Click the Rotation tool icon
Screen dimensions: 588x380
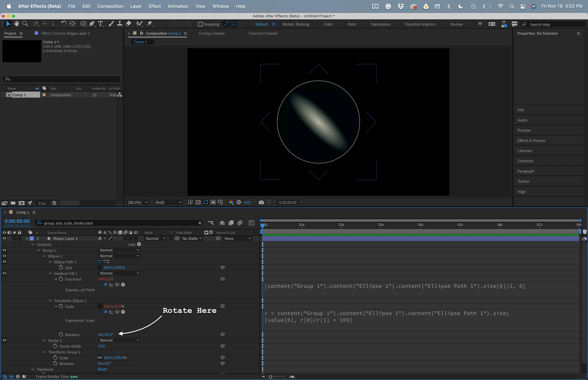pyautogui.click(x=64, y=24)
